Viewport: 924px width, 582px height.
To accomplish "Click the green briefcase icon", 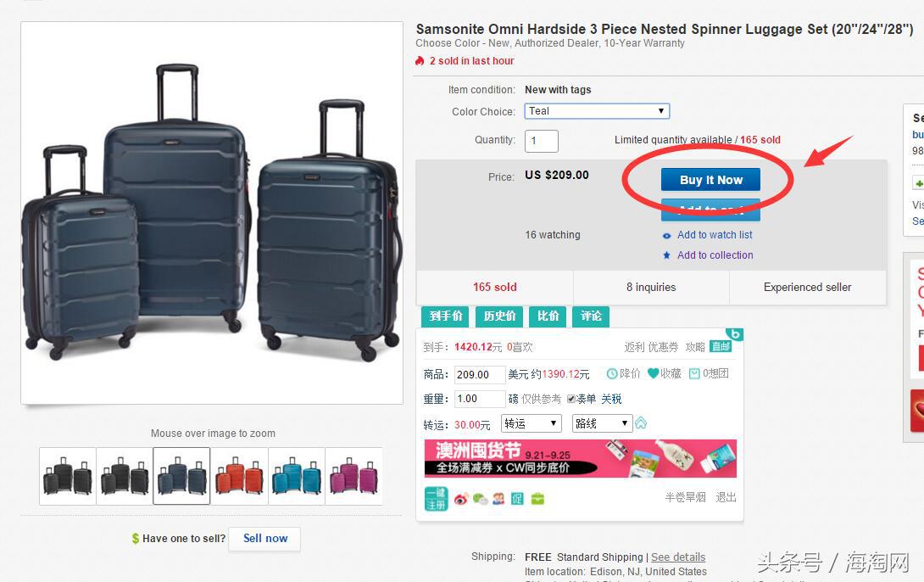I will (537, 499).
